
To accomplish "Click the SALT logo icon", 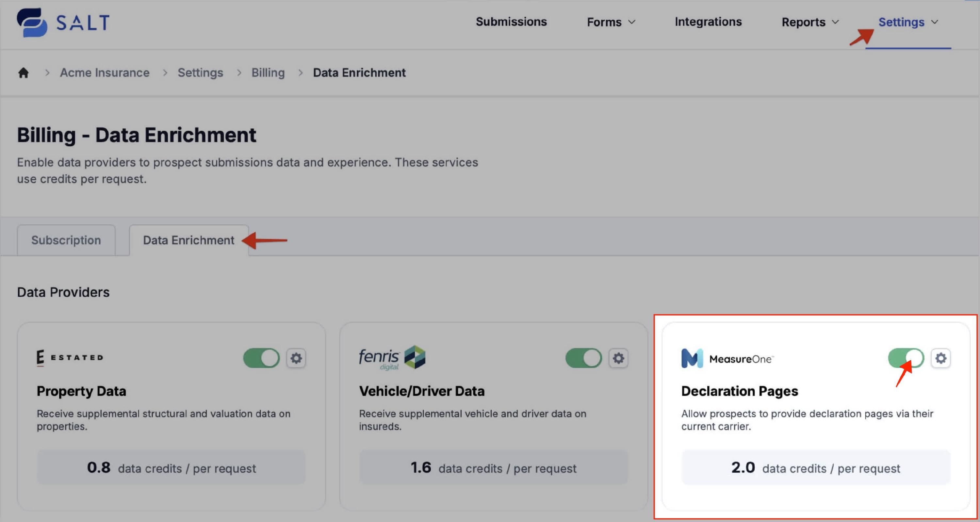I will [x=32, y=23].
